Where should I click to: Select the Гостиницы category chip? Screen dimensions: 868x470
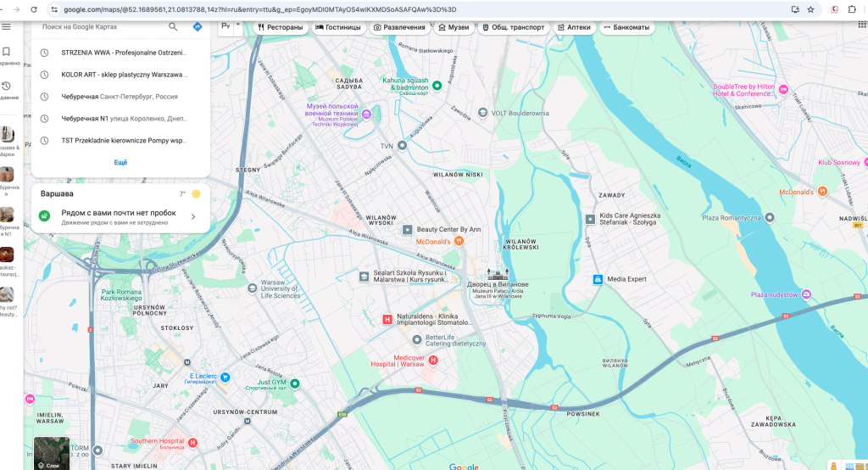tap(337, 27)
